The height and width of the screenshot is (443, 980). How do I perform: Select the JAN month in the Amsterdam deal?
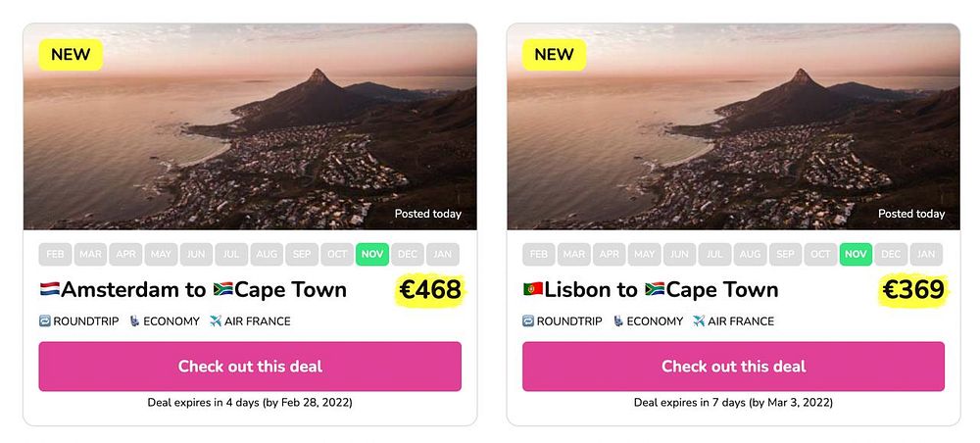(443, 255)
